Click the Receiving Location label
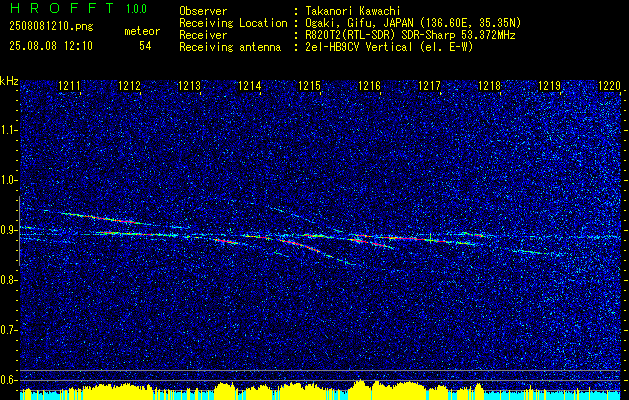Screen dimensions: 629x400 (x=233, y=23)
